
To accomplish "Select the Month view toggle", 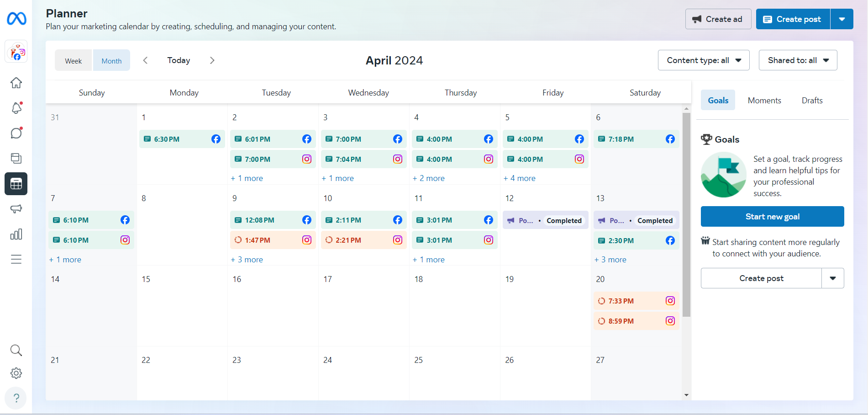I will (x=111, y=61).
